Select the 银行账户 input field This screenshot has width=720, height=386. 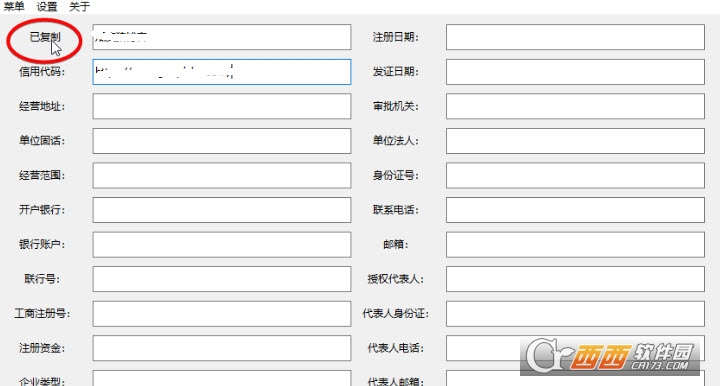coord(222,245)
